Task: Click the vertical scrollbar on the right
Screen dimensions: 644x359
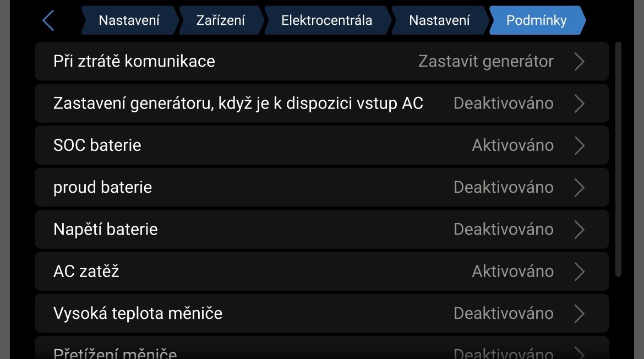Action: [618, 160]
